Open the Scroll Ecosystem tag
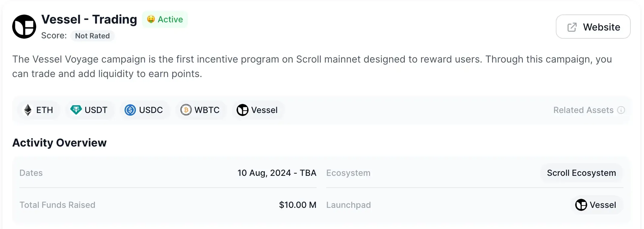 tap(581, 173)
